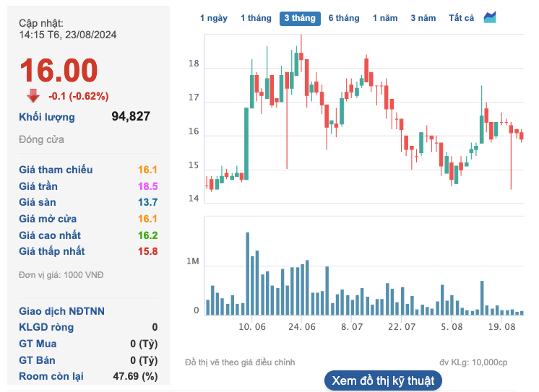Select the 1 ngày time range tab
This screenshot has width=539, height=392.
pyautogui.click(x=214, y=18)
